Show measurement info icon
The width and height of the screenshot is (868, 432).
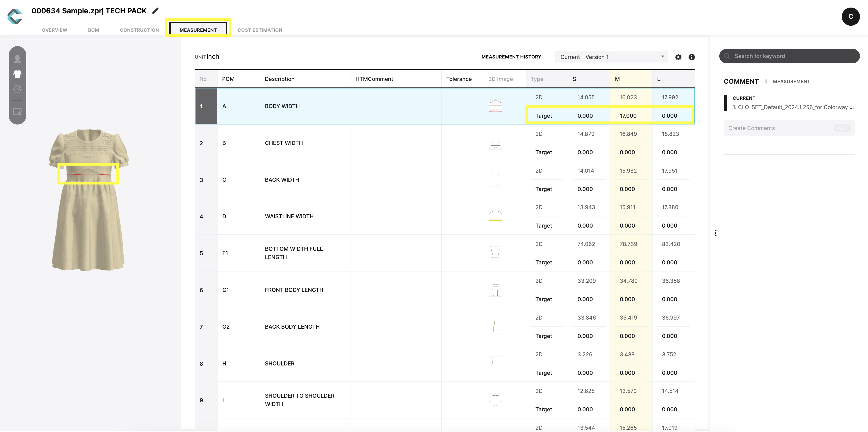(x=691, y=57)
